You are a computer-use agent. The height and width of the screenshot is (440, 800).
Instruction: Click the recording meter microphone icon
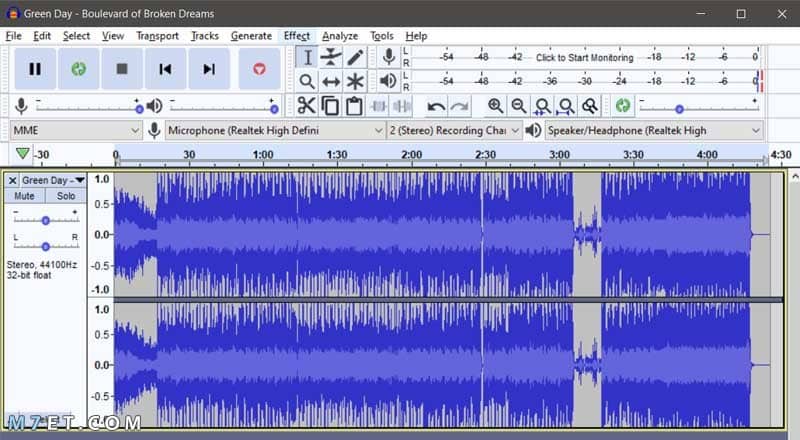[389, 57]
